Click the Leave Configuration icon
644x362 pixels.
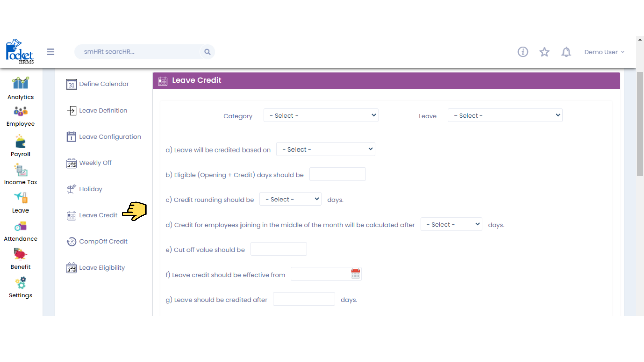(x=71, y=137)
